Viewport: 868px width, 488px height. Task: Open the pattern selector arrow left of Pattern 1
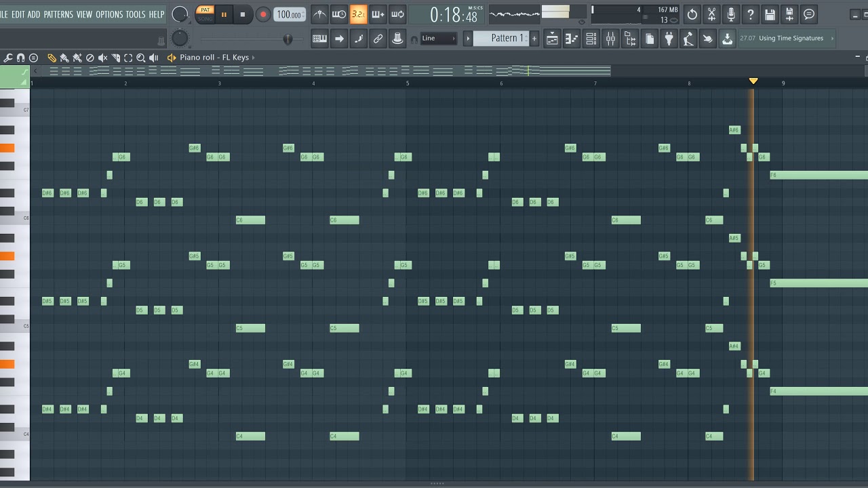point(468,39)
